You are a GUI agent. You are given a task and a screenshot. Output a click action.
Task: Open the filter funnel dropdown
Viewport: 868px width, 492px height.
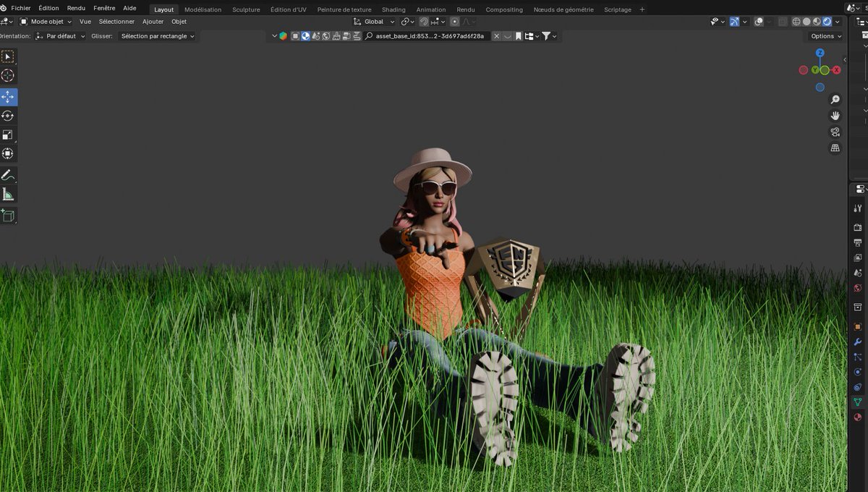[550, 36]
